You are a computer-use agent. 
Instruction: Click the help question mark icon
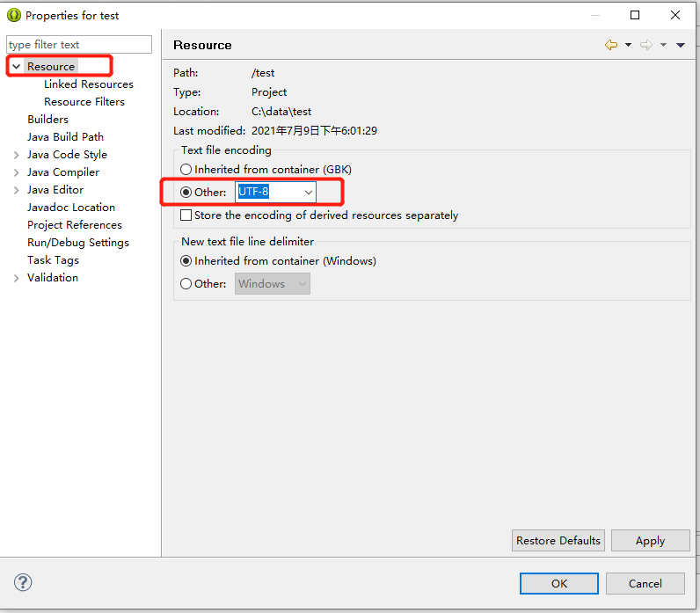(24, 582)
